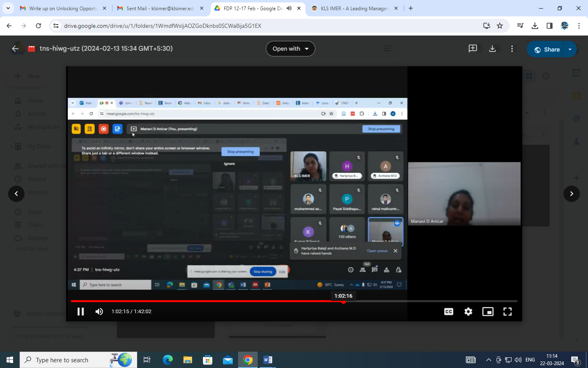Enter fullscreen video mode
The width and height of the screenshot is (588, 368).
[508, 312]
